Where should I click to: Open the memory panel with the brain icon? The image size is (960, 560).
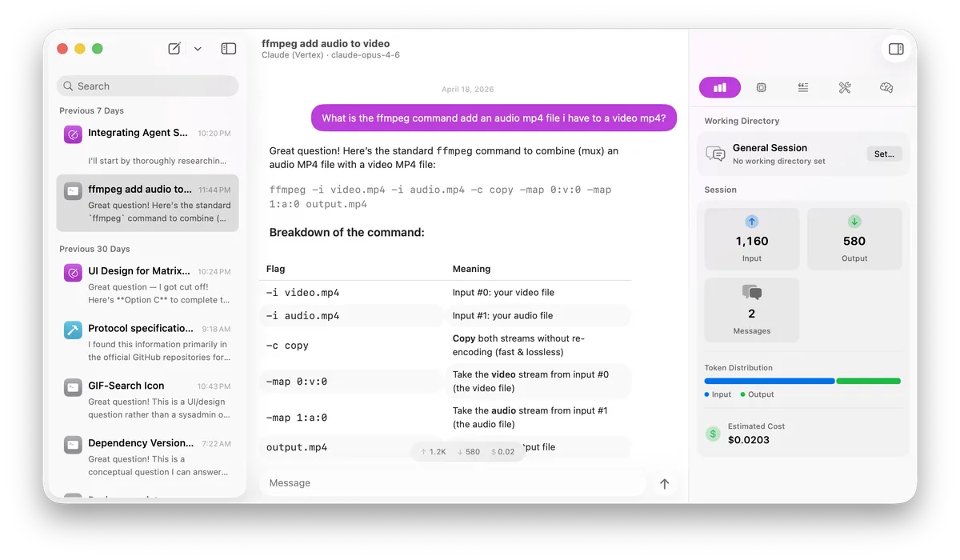click(x=886, y=87)
